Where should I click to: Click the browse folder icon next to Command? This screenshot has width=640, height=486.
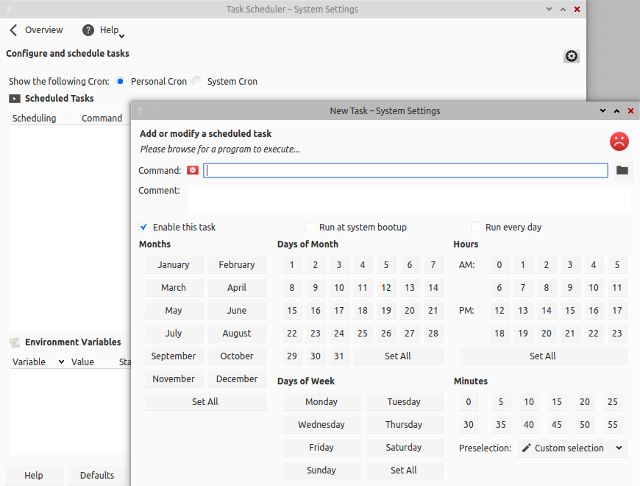pos(622,171)
